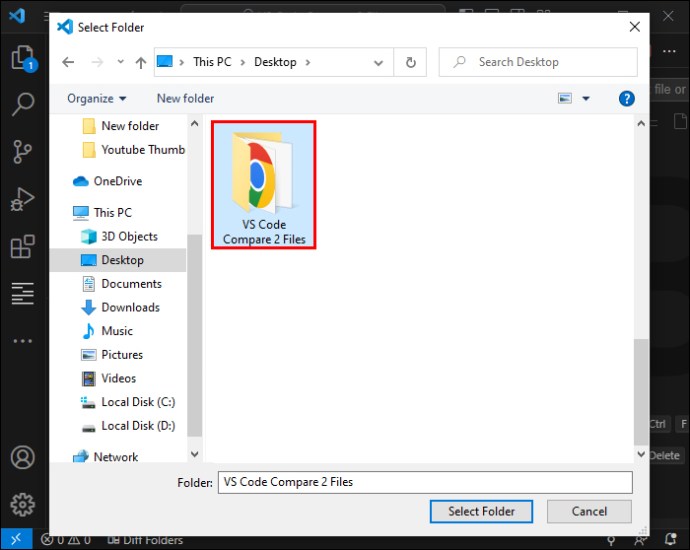Click the PC icon in the address bar
Image resolution: width=690 pixels, height=550 pixels.
click(x=165, y=61)
